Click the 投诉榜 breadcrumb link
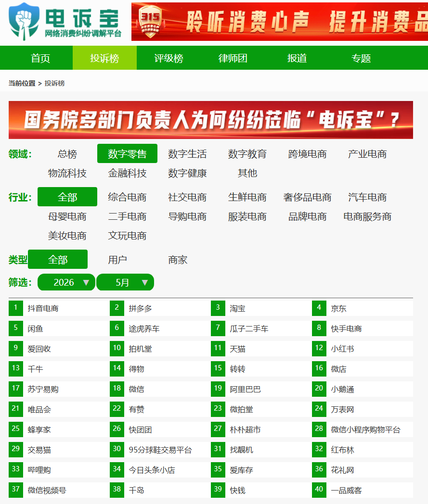This screenshot has height=504, width=428. 54,83
